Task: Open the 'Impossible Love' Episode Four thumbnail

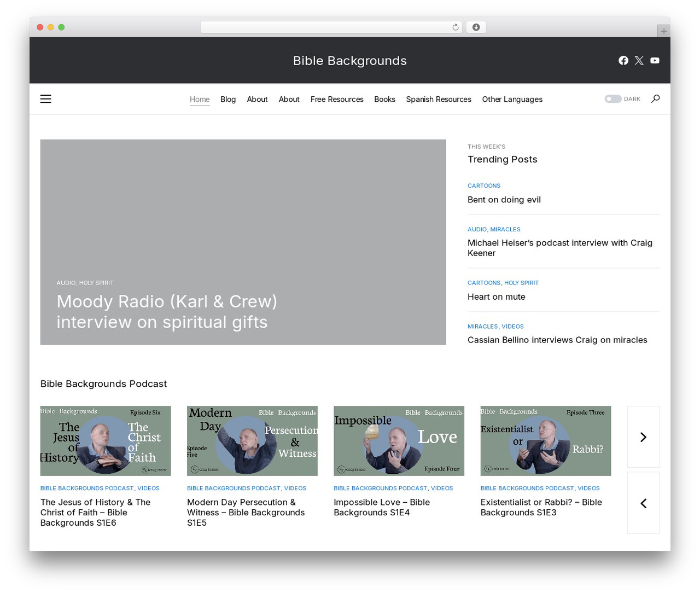Action: tap(399, 441)
